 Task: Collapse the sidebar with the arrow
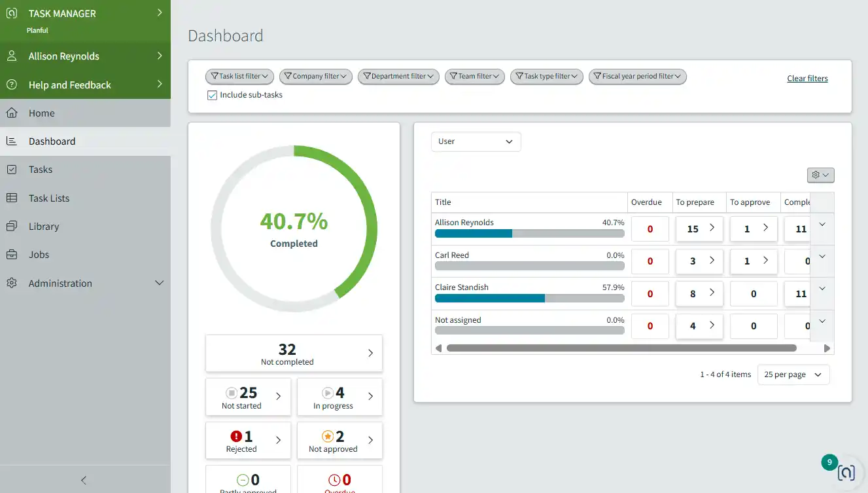coord(83,480)
